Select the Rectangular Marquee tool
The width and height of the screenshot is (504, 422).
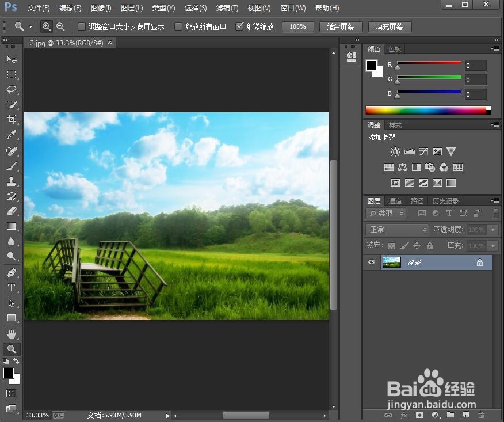(12, 75)
